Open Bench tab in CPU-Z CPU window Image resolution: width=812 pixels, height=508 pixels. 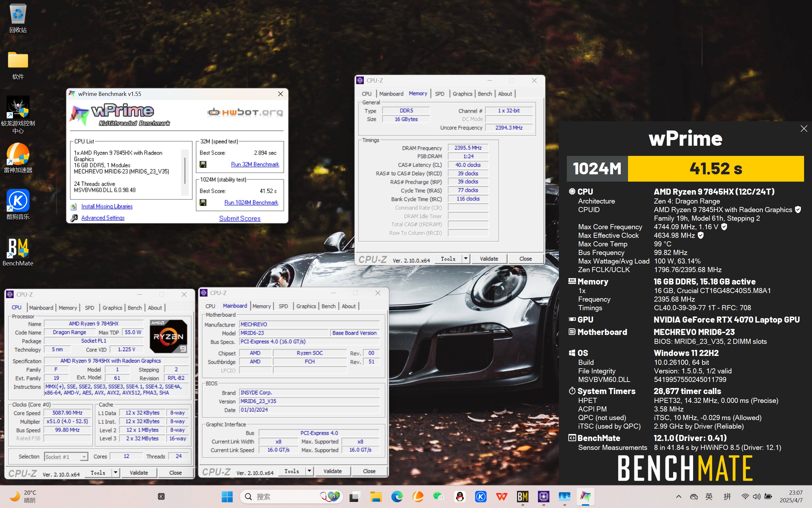[x=135, y=308]
